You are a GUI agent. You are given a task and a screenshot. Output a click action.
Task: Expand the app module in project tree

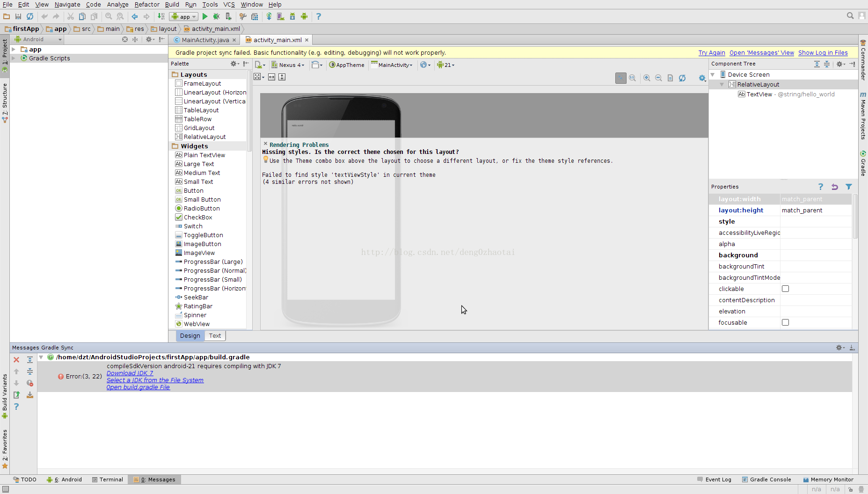pos(14,49)
